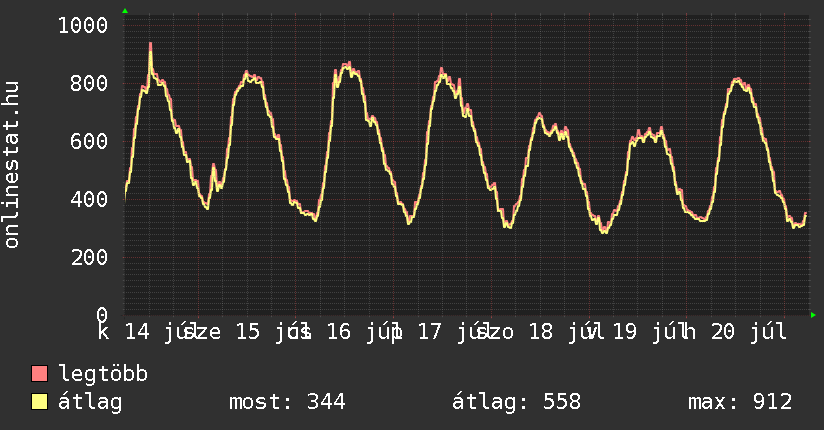Click the átlag: 558 statistic
Viewport: 824px width, 430px height.
click(517, 402)
